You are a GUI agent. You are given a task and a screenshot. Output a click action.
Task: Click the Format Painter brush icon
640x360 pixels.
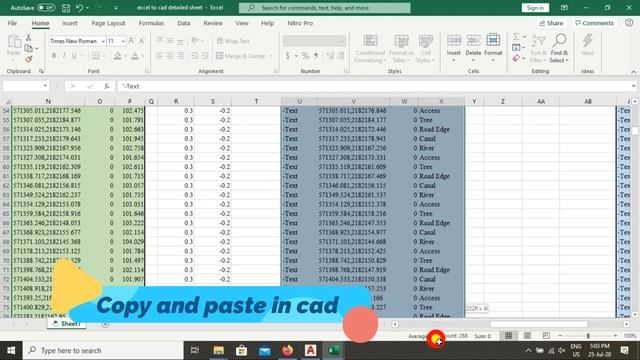tap(29, 59)
